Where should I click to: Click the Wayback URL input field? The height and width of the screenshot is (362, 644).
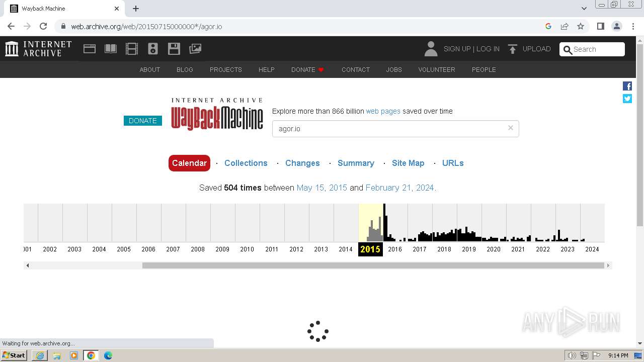395,129
